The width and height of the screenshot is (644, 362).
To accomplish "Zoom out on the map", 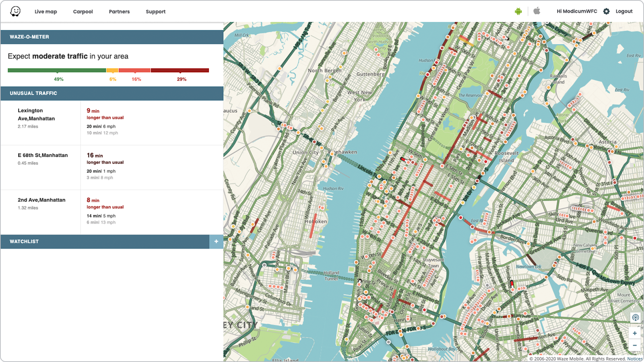I will point(635,345).
